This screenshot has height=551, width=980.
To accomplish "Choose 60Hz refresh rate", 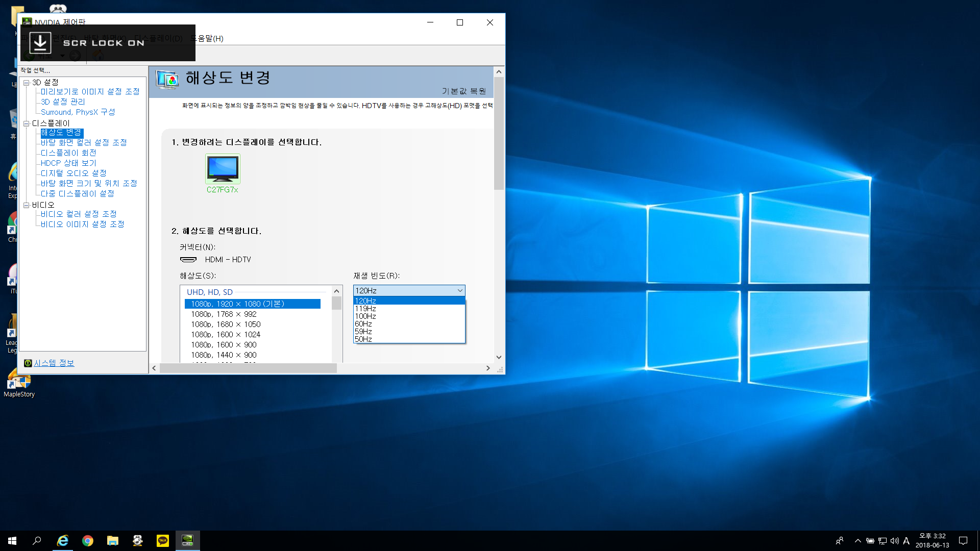I will (x=409, y=324).
